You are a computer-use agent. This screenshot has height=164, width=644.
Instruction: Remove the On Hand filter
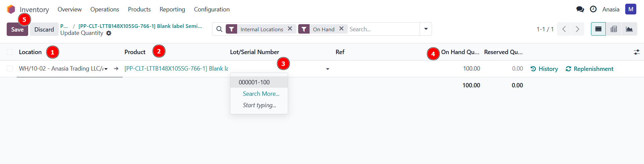(341, 29)
